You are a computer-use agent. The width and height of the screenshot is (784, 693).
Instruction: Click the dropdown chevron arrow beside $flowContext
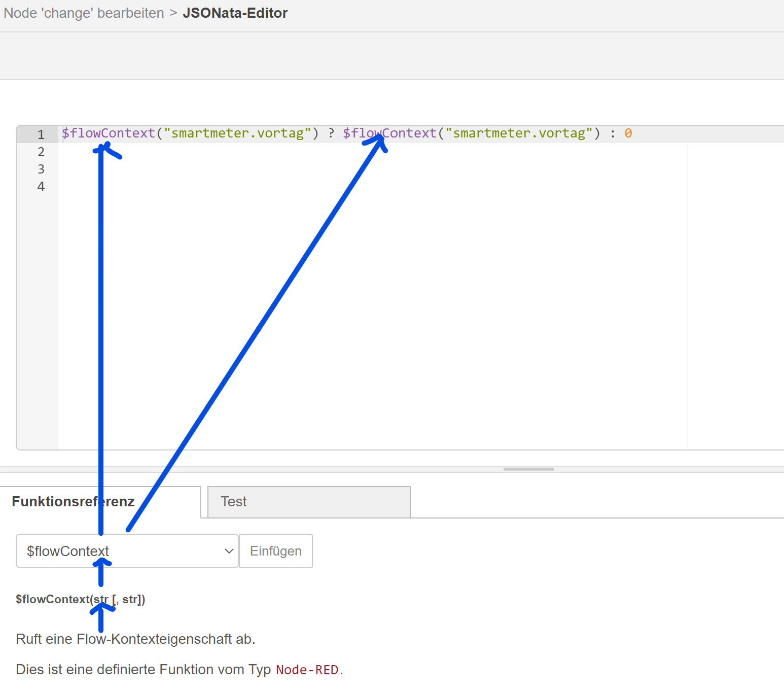click(229, 551)
